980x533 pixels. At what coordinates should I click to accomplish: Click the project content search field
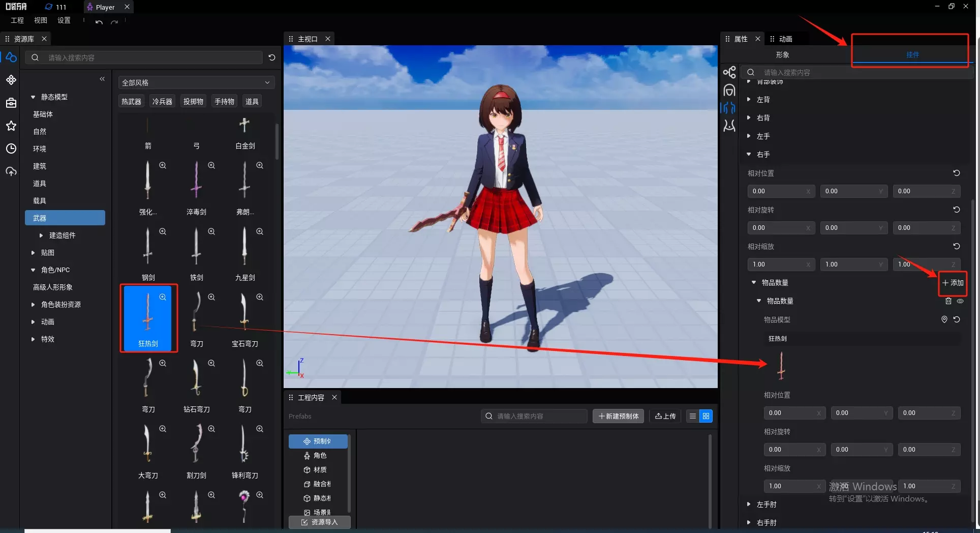(x=534, y=416)
